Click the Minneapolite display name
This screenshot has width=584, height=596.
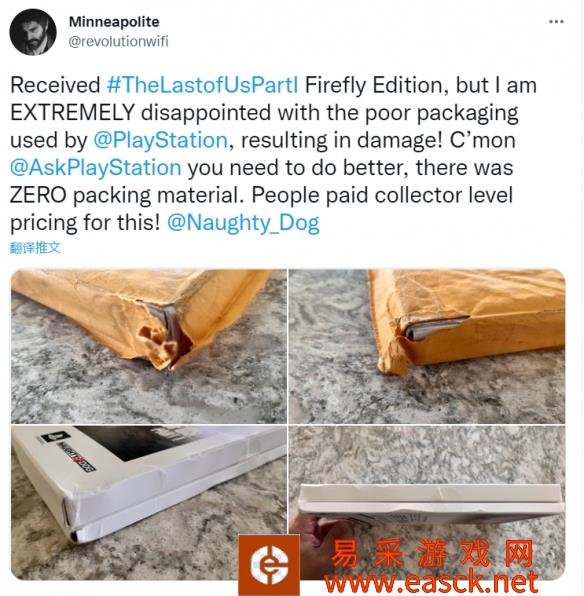[114, 22]
